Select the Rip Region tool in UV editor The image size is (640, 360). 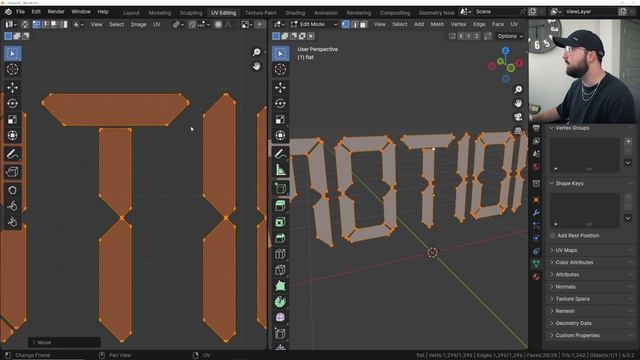point(12,172)
